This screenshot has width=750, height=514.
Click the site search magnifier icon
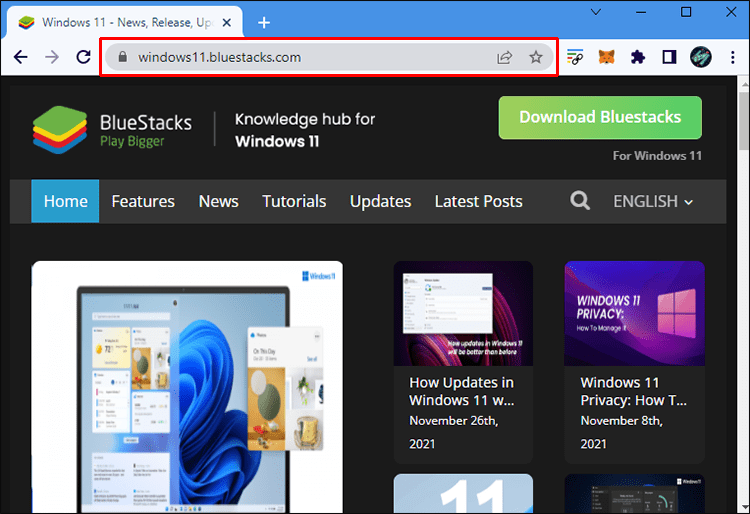pyautogui.click(x=580, y=201)
